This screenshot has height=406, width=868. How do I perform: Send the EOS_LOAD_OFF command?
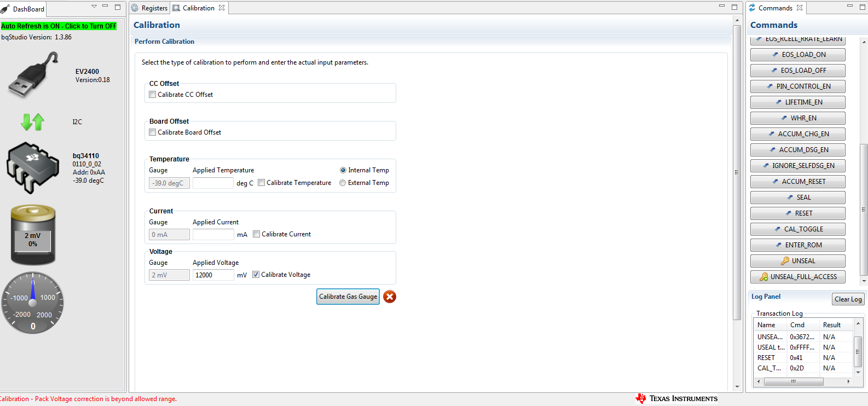(797, 71)
